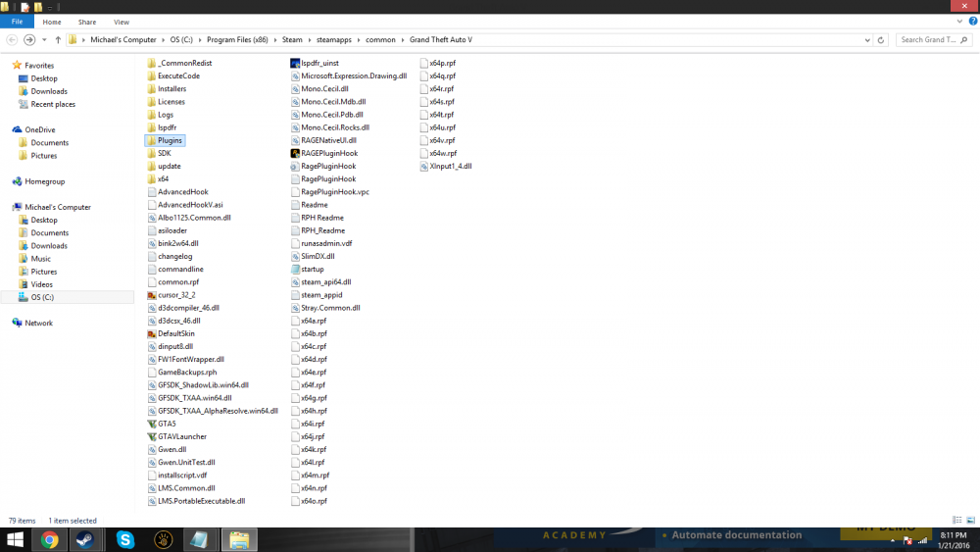Select Music under Michael's Computer
The height and width of the screenshot is (552, 980).
point(40,259)
